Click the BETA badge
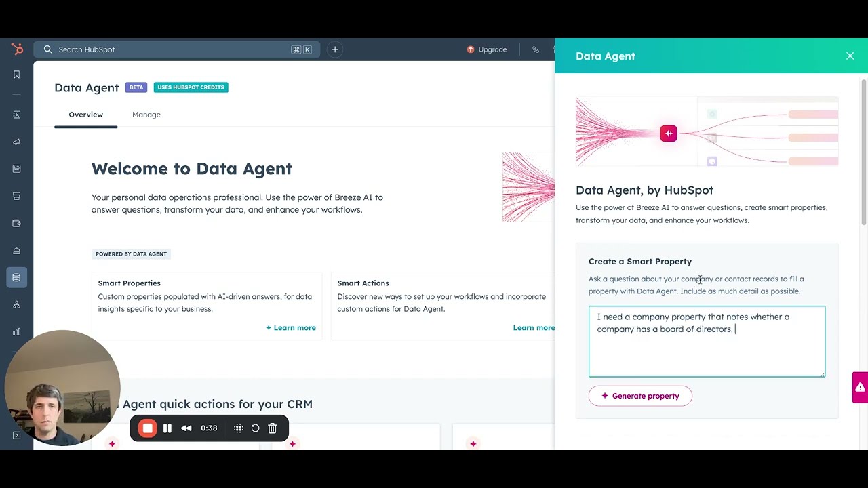This screenshot has width=868, height=488. click(136, 87)
